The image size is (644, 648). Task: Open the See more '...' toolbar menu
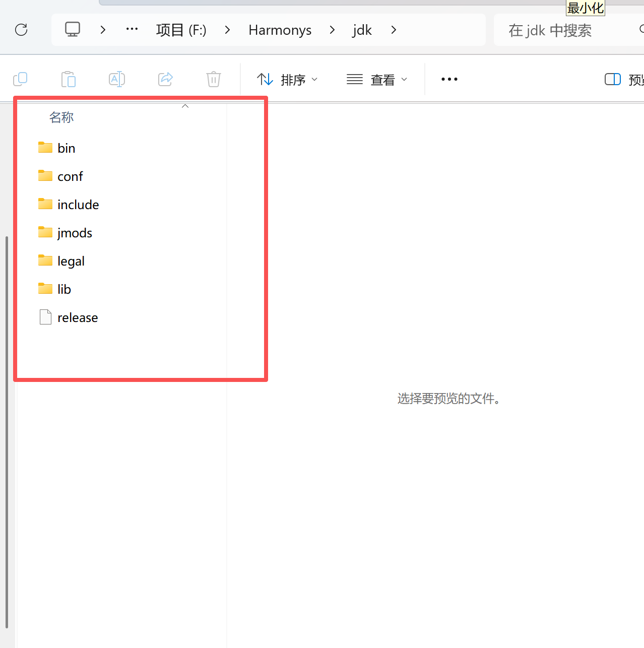point(448,79)
